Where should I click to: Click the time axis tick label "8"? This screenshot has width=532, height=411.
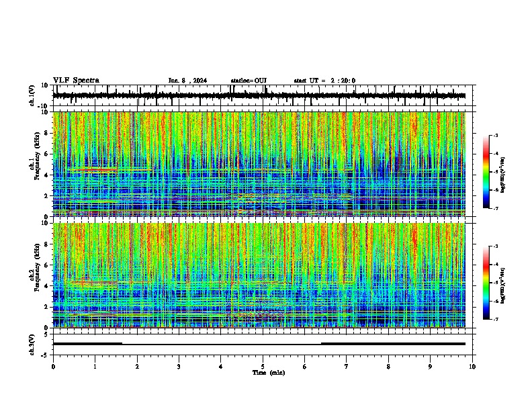tap(388, 367)
